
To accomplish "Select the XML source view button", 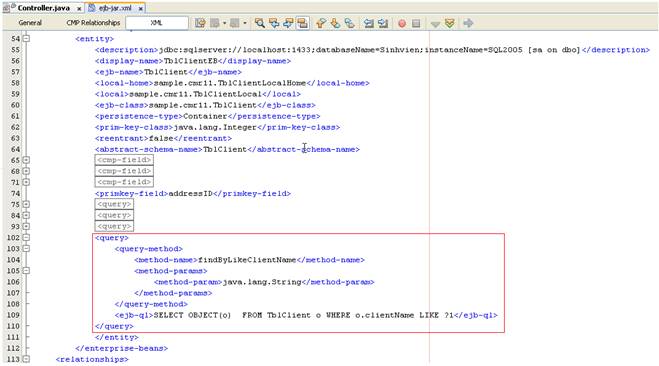I will point(157,23).
